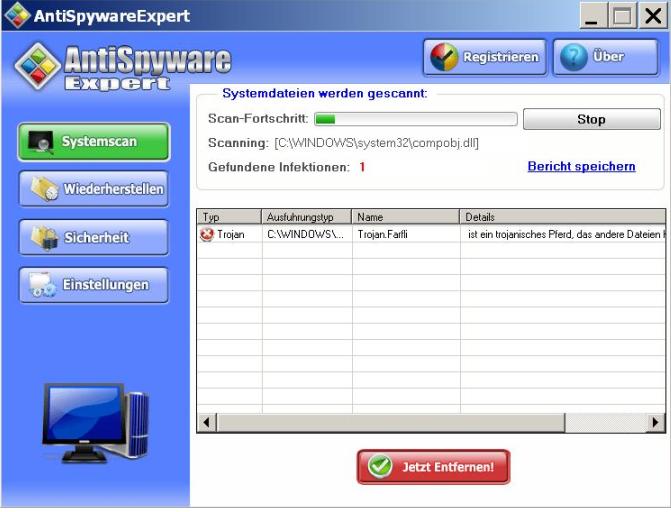Click the folder clock icon in Wiederherstellen

(44, 189)
